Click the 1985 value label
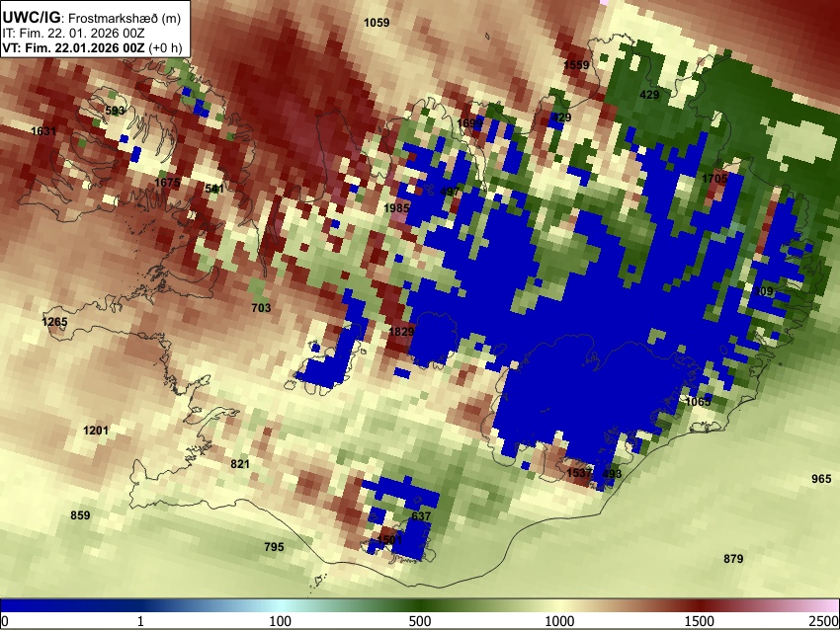Viewport: 840px width, 630px height. [396, 208]
